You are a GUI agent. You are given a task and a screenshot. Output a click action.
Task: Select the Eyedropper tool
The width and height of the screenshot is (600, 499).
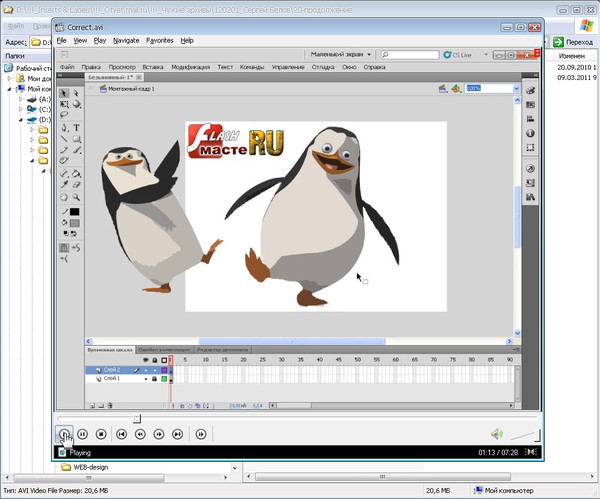[64, 184]
